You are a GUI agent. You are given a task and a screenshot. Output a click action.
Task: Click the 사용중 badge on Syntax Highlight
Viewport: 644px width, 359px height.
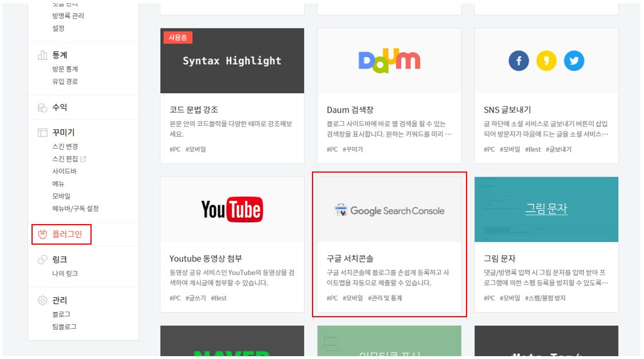[177, 37]
